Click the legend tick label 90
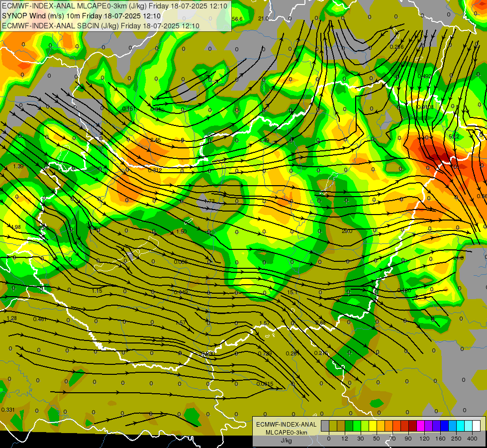487x448 pixels. 408,439
